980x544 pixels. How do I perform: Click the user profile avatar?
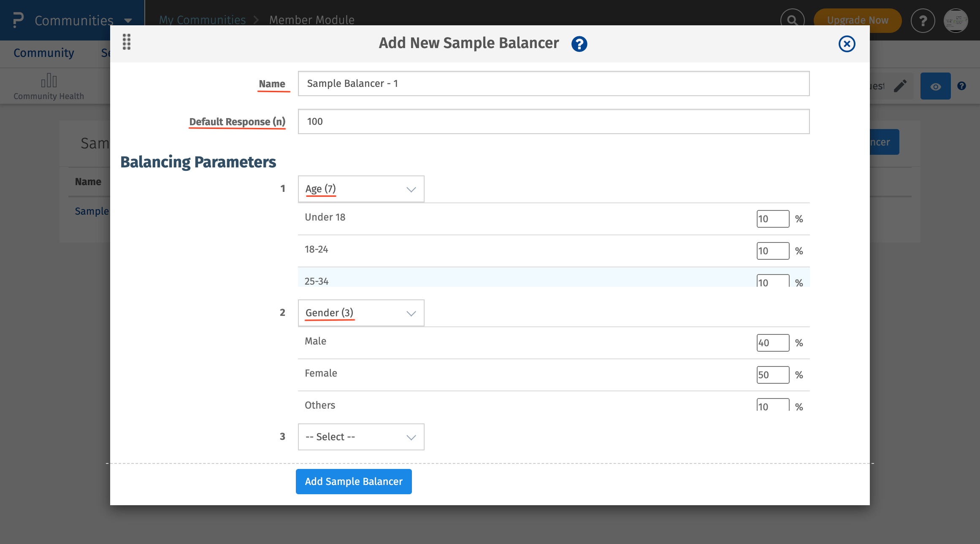pos(956,20)
